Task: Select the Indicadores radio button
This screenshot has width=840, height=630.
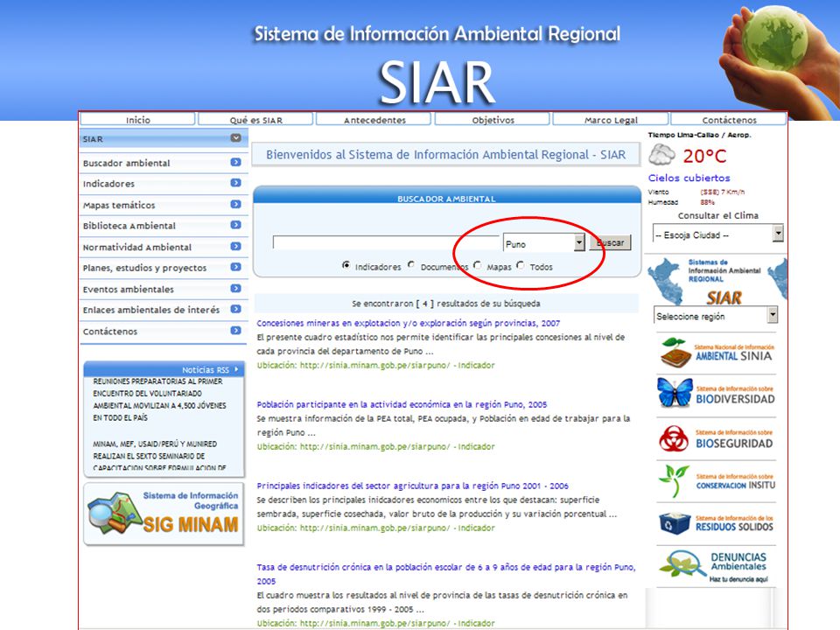Action: (x=346, y=265)
